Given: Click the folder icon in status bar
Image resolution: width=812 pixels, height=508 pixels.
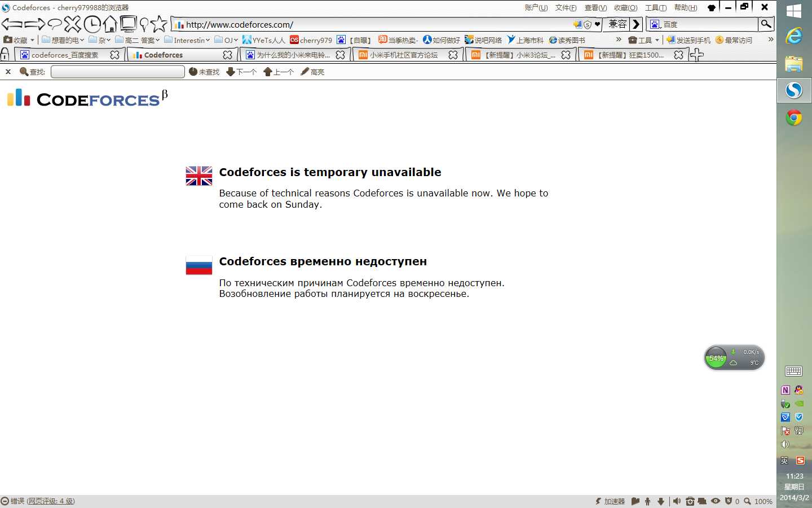Looking at the screenshot, I should coord(635,501).
